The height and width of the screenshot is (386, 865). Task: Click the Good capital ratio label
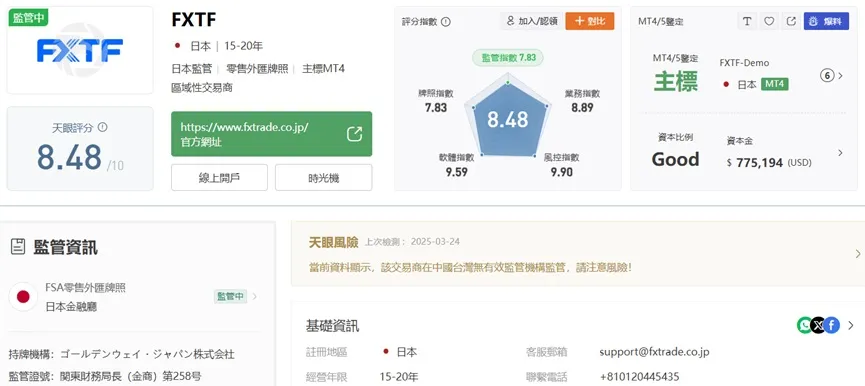(x=675, y=159)
